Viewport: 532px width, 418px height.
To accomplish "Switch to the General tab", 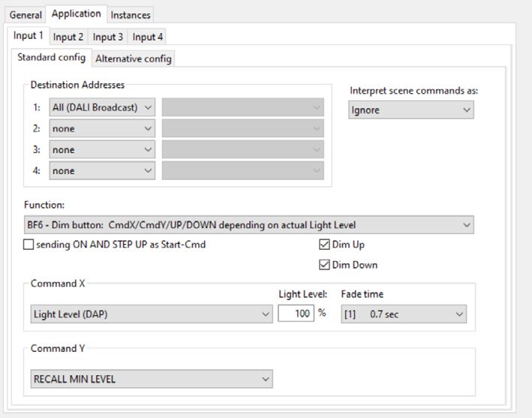I will [26, 15].
